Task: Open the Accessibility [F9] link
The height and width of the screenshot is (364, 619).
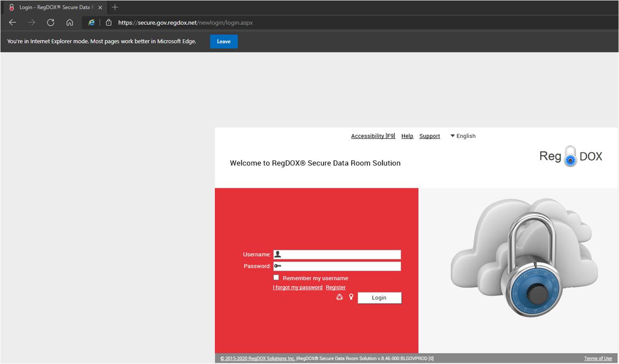Action: pyautogui.click(x=373, y=136)
